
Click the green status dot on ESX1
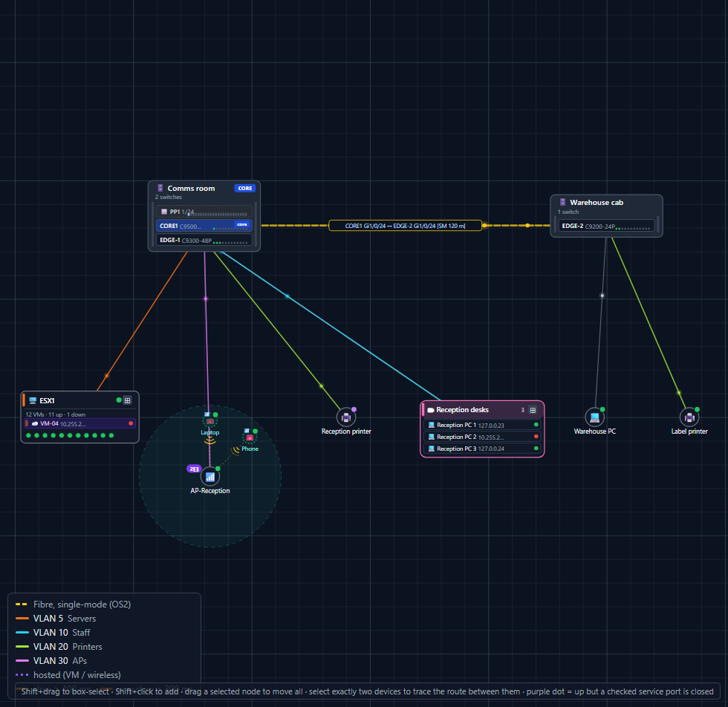119,400
